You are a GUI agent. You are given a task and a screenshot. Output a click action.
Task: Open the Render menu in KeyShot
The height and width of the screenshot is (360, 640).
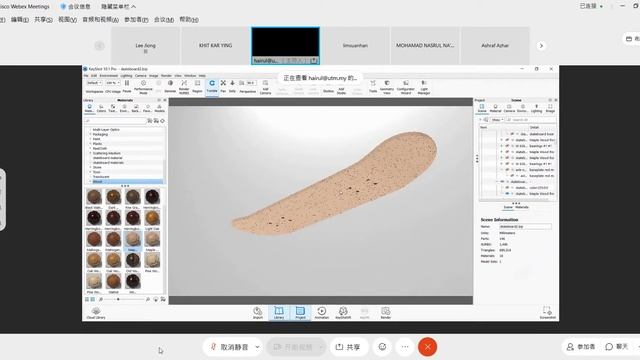click(166, 76)
